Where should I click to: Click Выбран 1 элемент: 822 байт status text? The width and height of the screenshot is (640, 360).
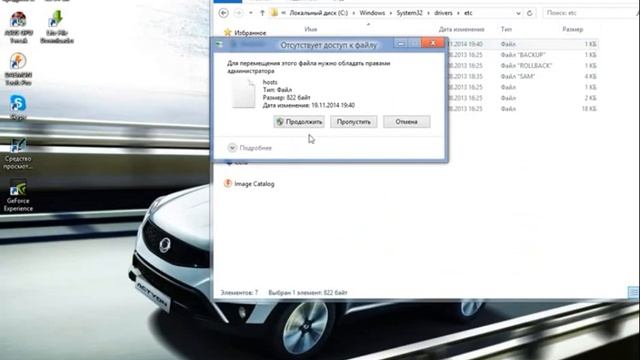coord(308,293)
